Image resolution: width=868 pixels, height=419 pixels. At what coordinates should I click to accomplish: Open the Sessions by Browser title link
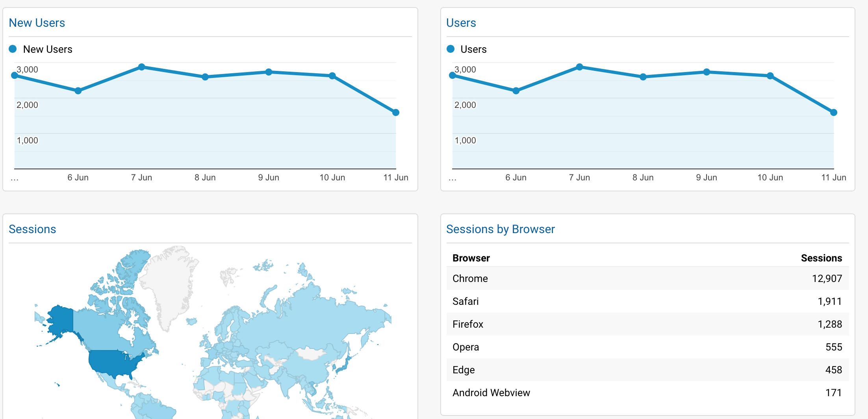tap(501, 229)
